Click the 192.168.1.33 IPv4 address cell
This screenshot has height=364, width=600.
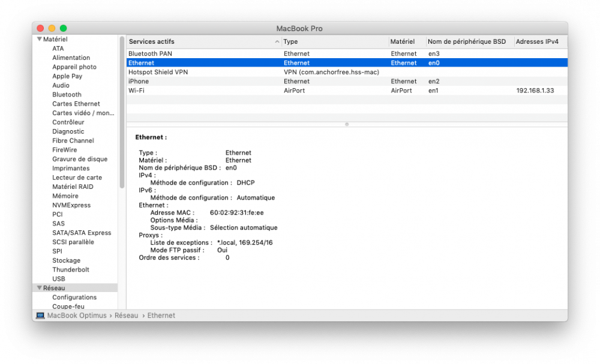point(535,91)
